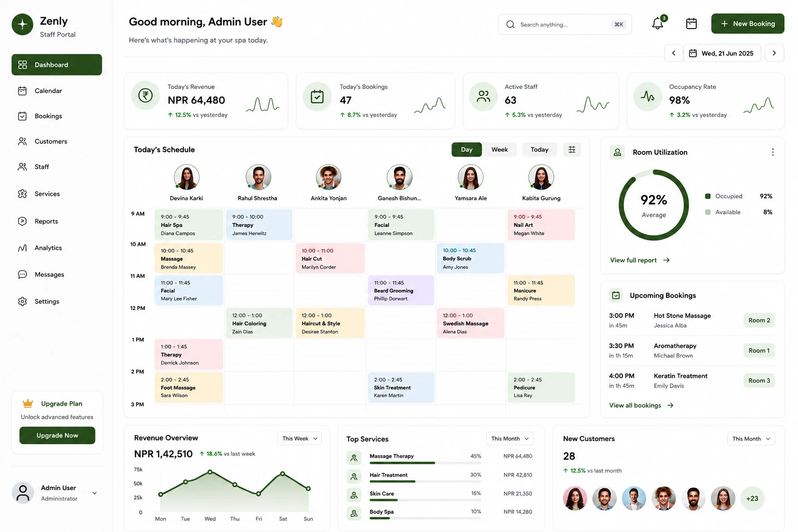
Task: Open Messages in the sidebar
Action: (57, 274)
